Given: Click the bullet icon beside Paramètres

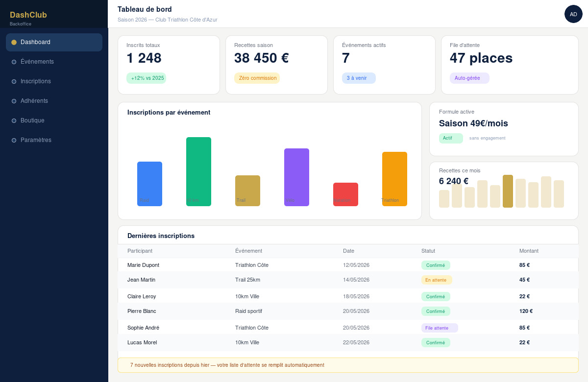Looking at the screenshot, I should tap(14, 140).
